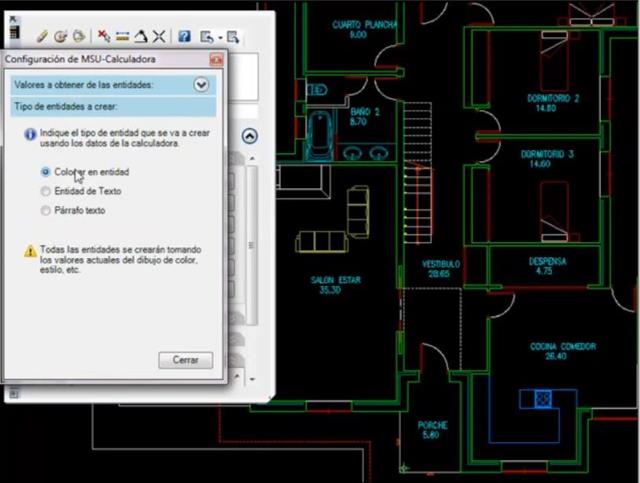Image resolution: width=640 pixels, height=483 pixels.
Task: Click the second clock-style icon before the red X
Action: coord(79,36)
